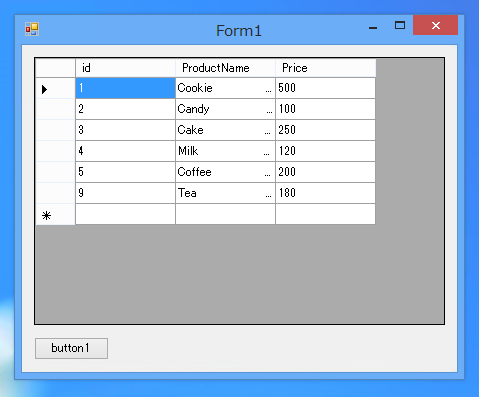This screenshot has width=479, height=397.
Task: Click the button1 button
Action: [71, 348]
